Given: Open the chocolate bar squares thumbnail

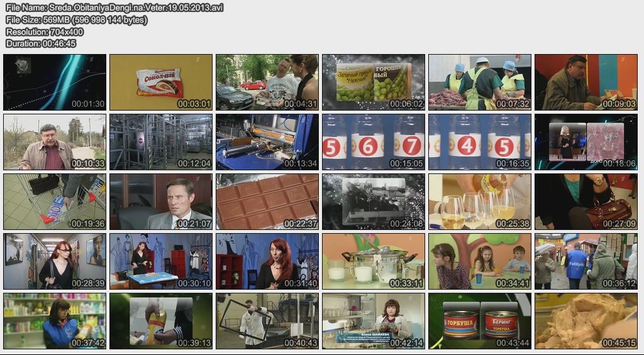Looking at the screenshot, I should click(x=267, y=202).
